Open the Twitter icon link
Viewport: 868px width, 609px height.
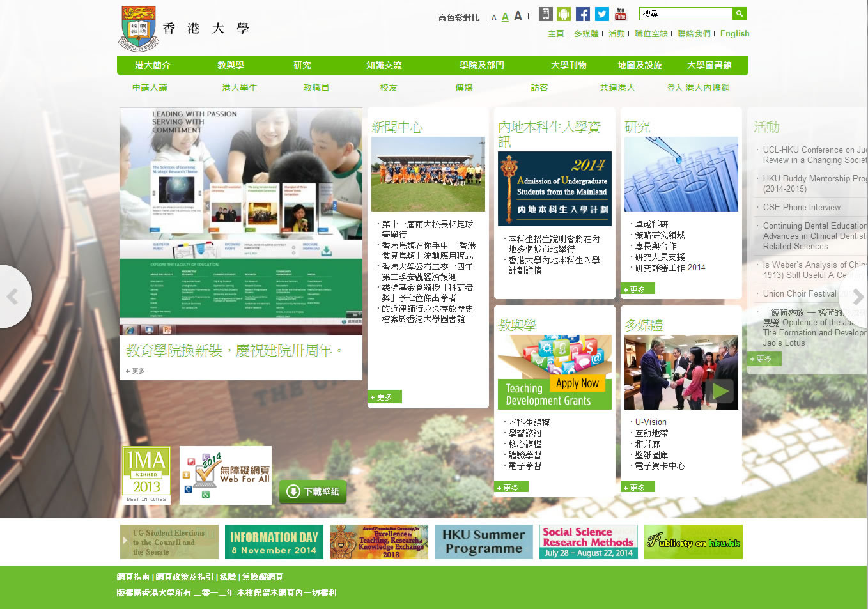pyautogui.click(x=602, y=14)
